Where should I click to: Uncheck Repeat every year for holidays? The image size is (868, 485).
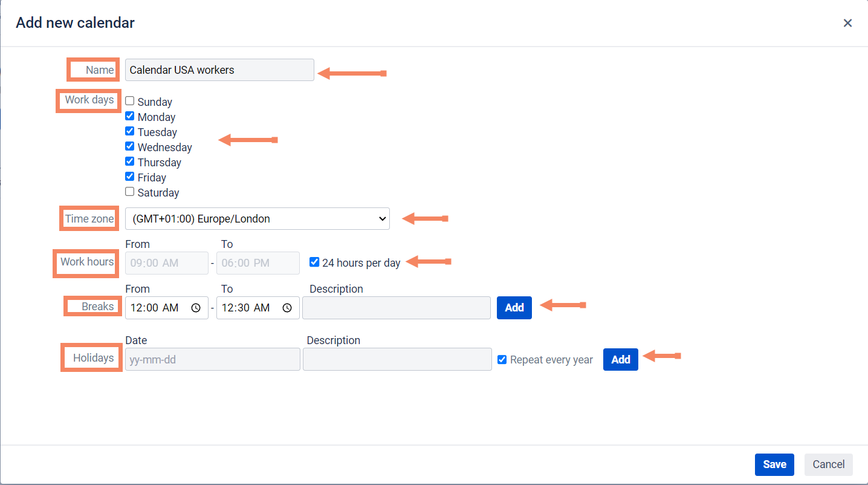click(502, 360)
